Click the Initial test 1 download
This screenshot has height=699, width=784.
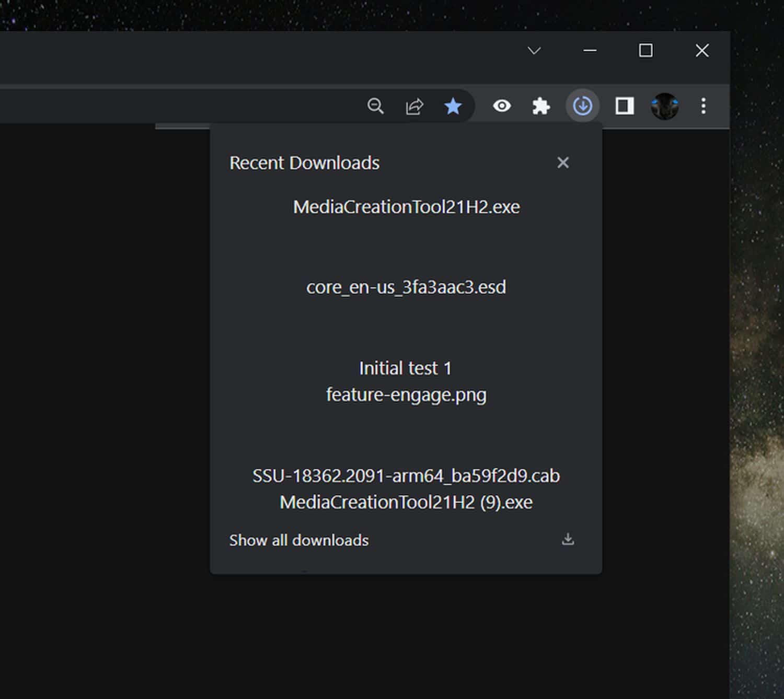(405, 368)
